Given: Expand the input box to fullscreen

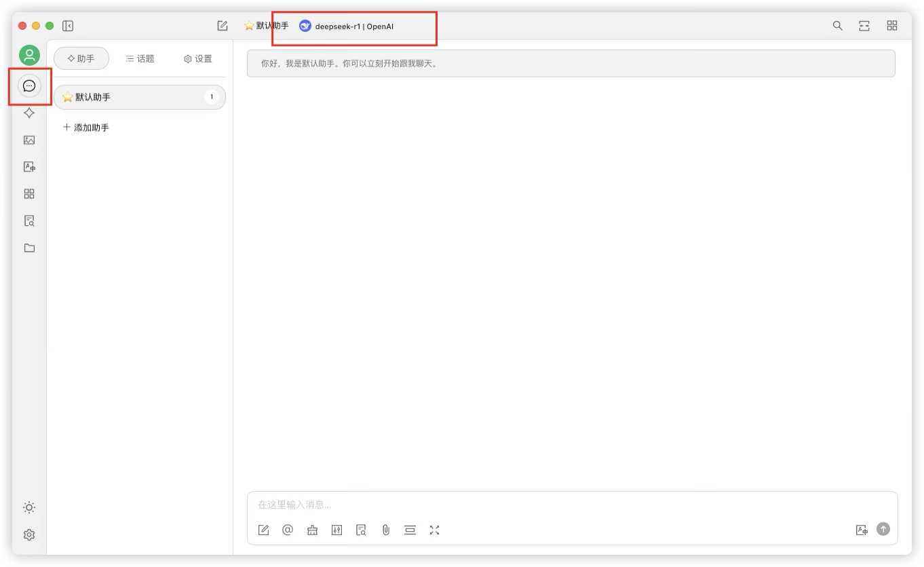Looking at the screenshot, I should click(x=434, y=530).
